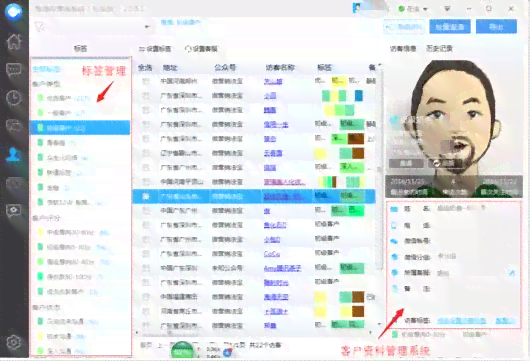This screenshot has height=361, width=530.
Task: Click the folder icon beside the 姓名 field
Action: (394, 209)
